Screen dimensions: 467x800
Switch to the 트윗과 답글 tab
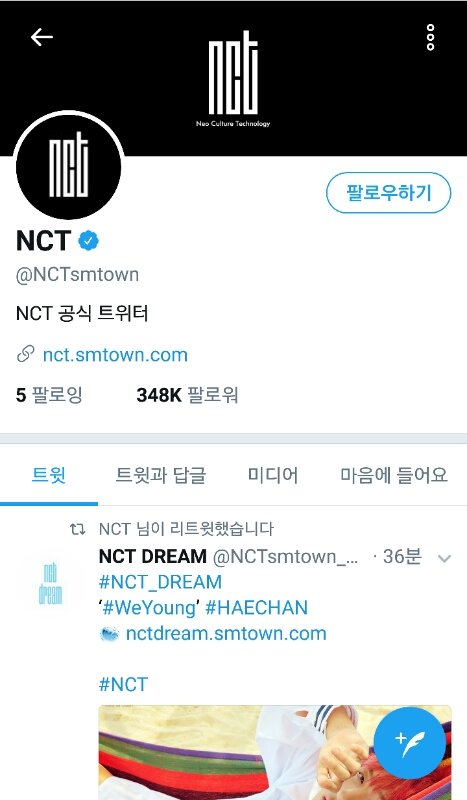(x=161, y=476)
